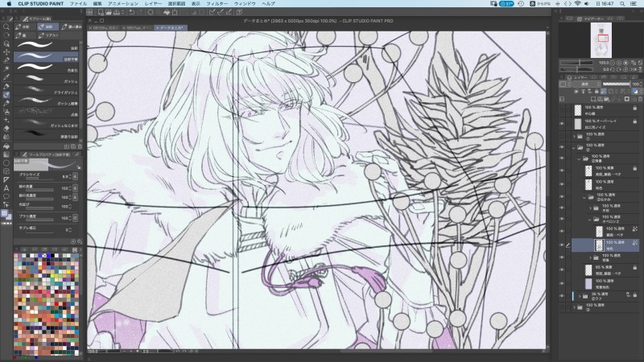Click the Lock layer icon in layer panel
644x362 pixels.
click(597, 92)
